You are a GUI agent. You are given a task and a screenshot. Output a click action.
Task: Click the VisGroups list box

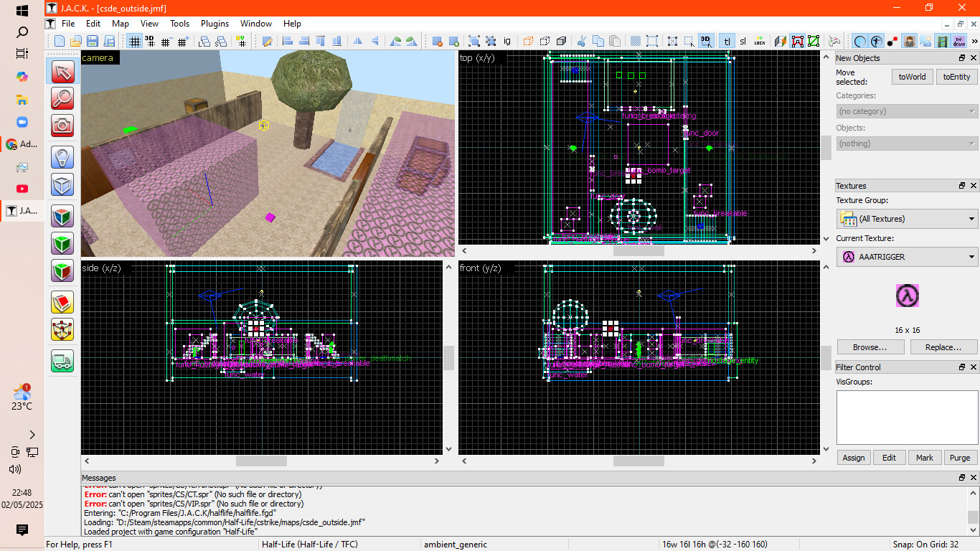(907, 418)
